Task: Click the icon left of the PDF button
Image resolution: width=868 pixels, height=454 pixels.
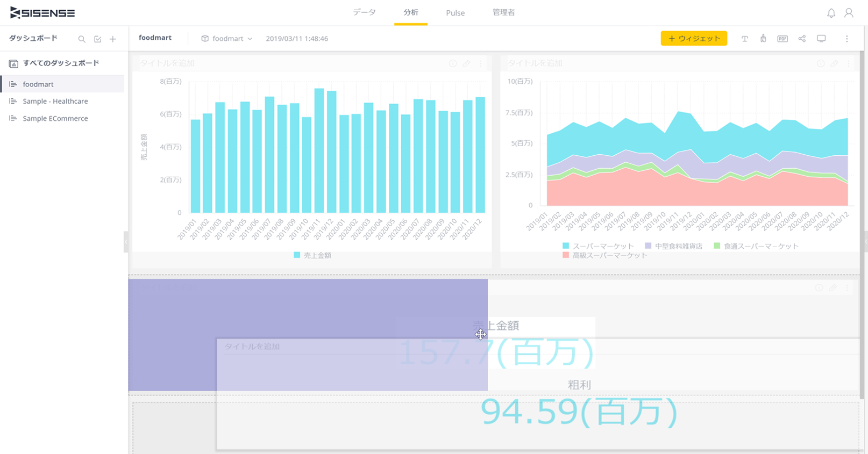Action: 763,39
